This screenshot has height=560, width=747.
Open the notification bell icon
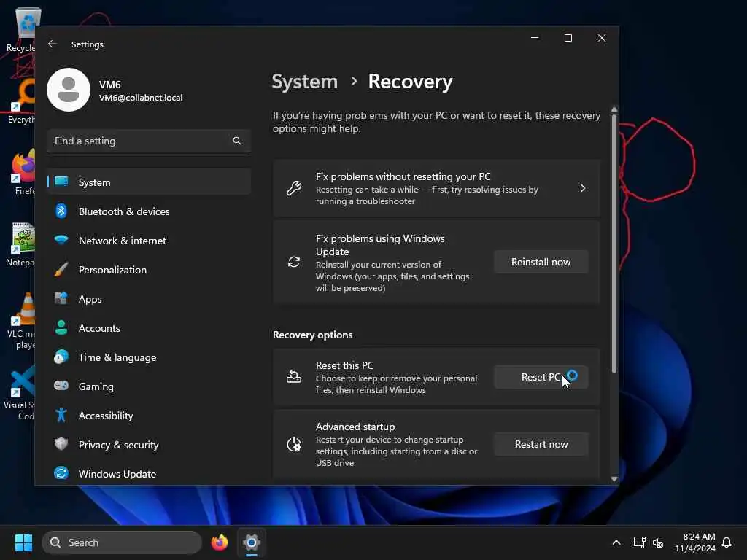(727, 542)
